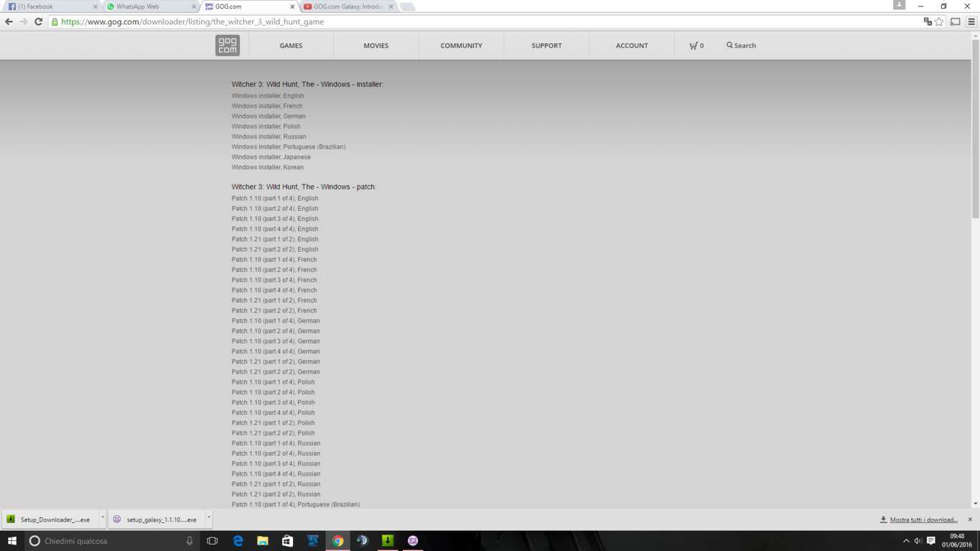Open the Windows Start button

tap(11, 541)
